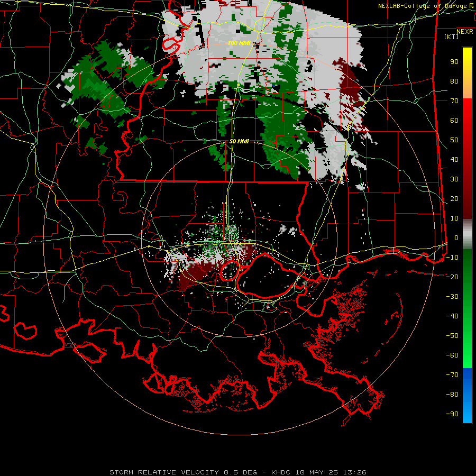
Task: Click the -70 value on velocity scale
Action: click(x=452, y=375)
